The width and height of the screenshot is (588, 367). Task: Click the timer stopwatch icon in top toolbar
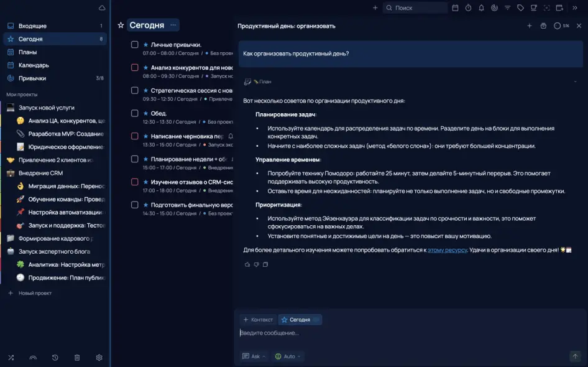pos(468,8)
